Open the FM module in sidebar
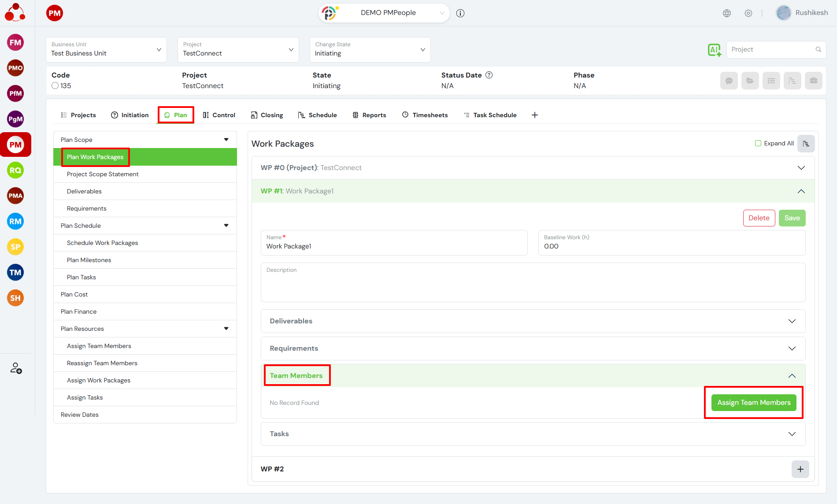Screen dimensions: 837x504 click(x=15, y=43)
